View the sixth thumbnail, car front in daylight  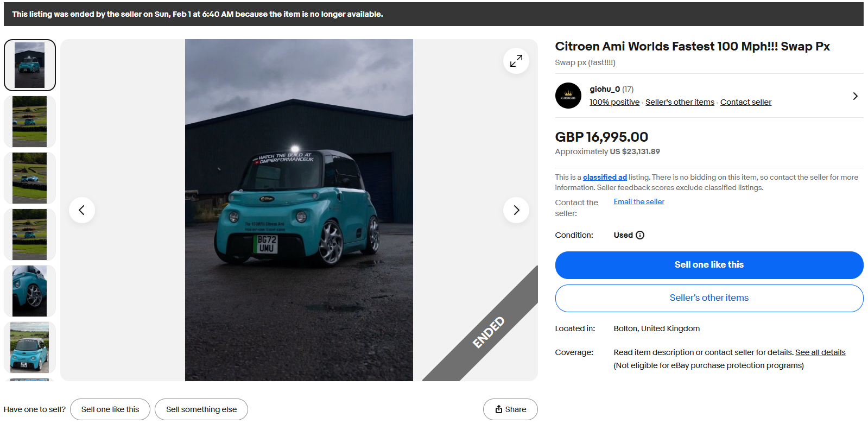pos(30,347)
